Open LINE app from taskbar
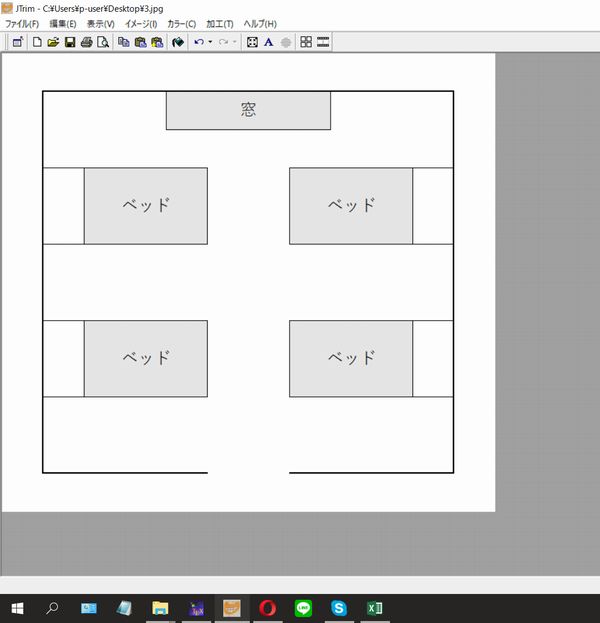This screenshot has height=623, width=600. [x=303, y=608]
